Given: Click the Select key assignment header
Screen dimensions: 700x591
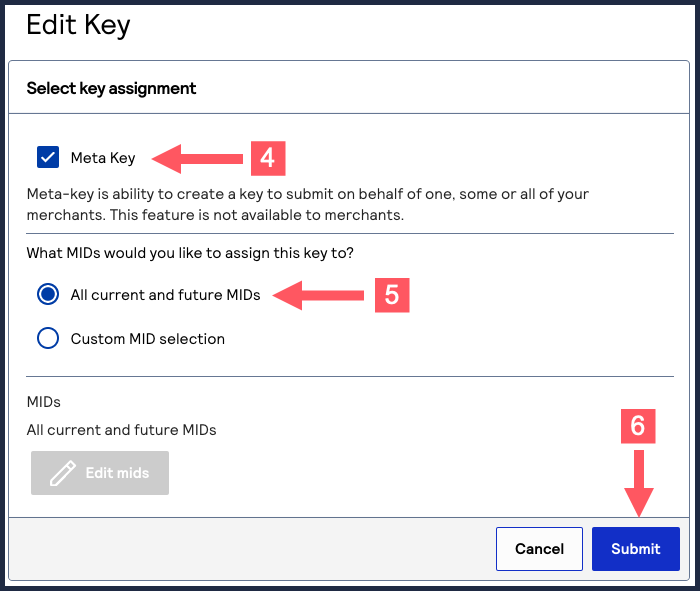Looking at the screenshot, I should tap(111, 88).
